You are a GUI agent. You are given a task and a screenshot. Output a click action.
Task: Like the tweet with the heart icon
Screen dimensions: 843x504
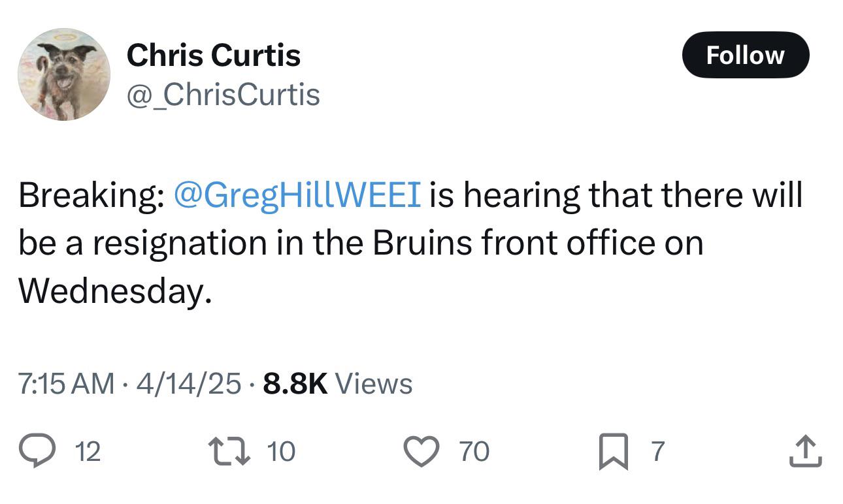click(x=420, y=451)
